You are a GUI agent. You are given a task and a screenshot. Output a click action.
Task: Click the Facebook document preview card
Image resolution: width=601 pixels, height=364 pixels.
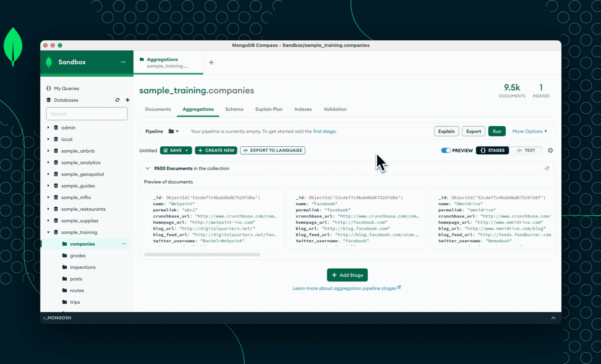pos(356,219)
